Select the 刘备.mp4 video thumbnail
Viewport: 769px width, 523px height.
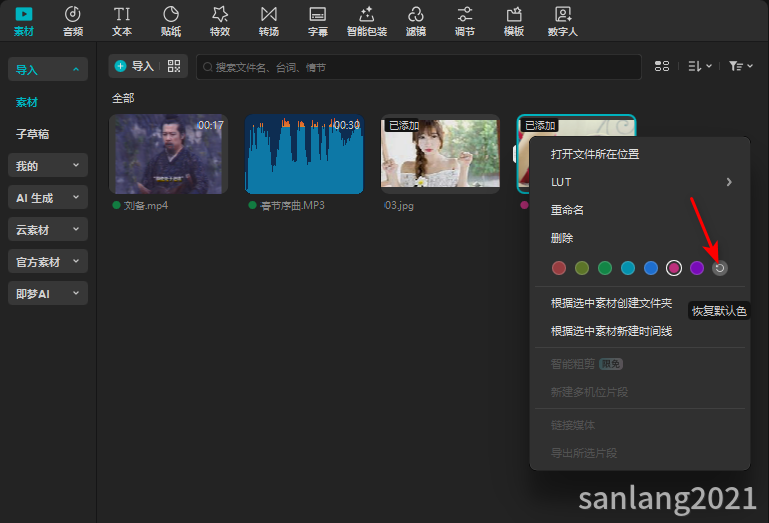(169, 154)
